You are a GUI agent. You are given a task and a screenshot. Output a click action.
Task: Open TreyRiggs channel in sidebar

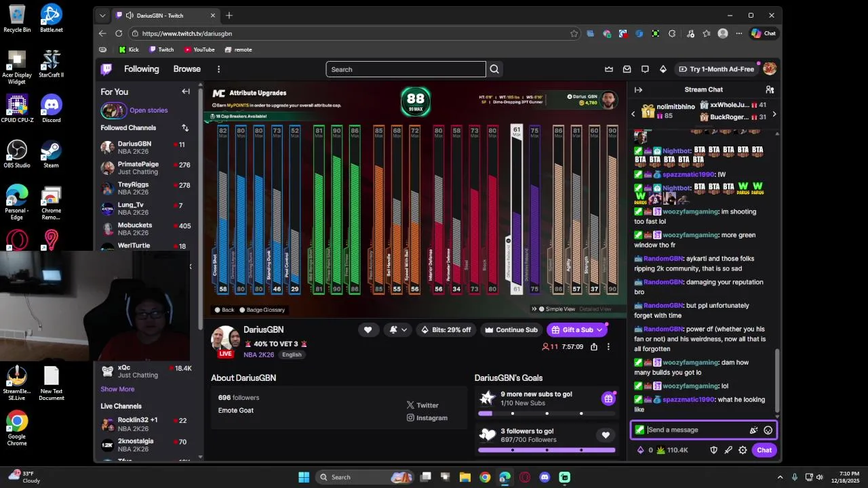(x=146, y=188)
